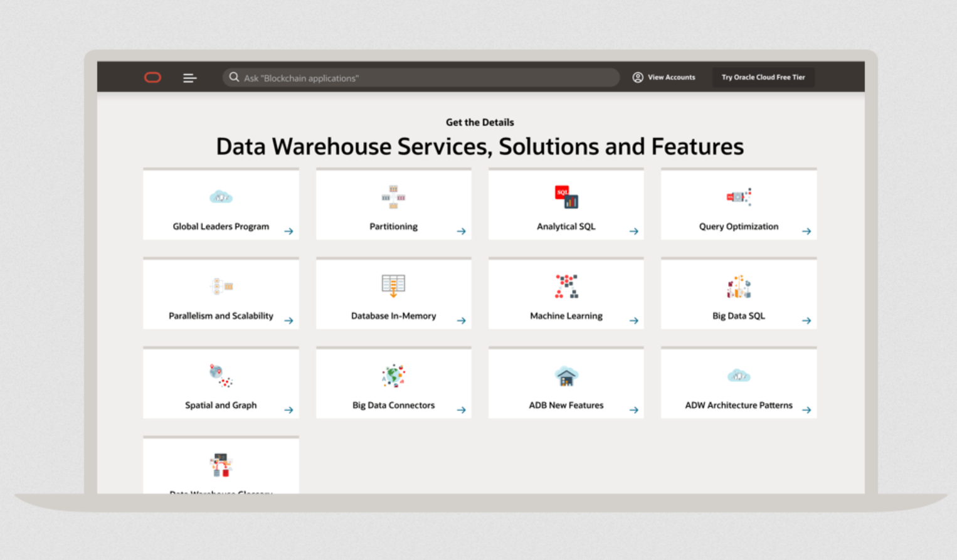Open the ADW Architecture Patterns link
Viewport: 957px width, 560px height.
coord(739,405)
